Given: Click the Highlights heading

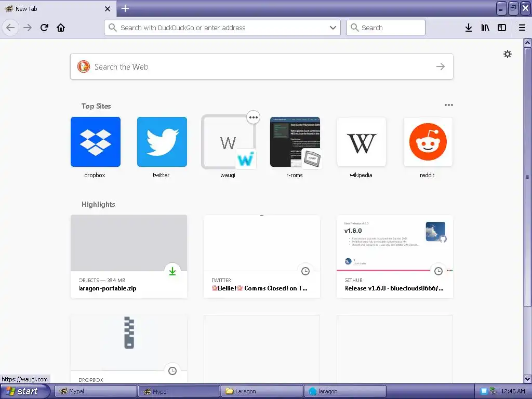Looking at the screenshot, I should point(98,204).
